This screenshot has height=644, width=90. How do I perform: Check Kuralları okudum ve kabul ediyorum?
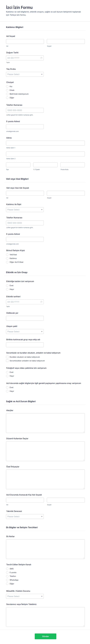(7, 357)
